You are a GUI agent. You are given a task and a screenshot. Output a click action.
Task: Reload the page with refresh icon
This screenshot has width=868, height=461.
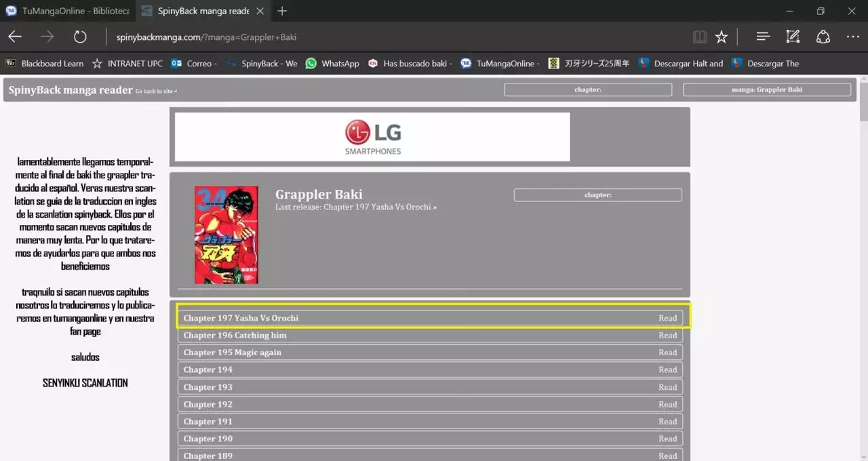80,37
